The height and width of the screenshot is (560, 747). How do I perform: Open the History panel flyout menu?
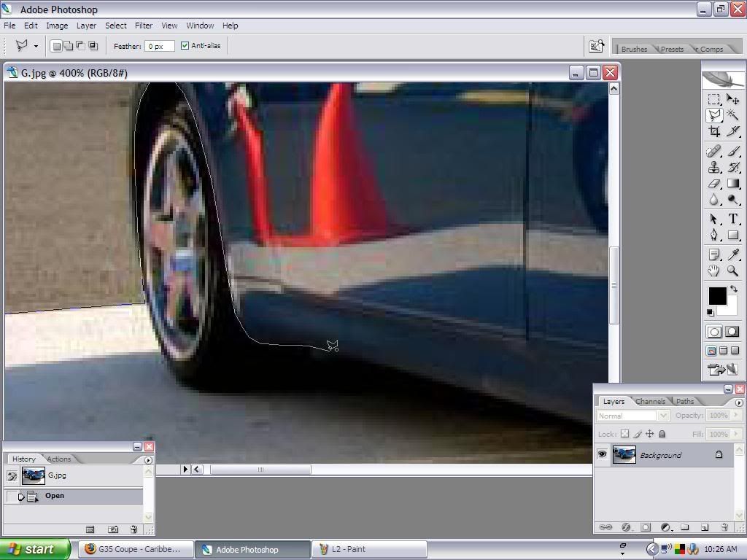tap(148, 460)
